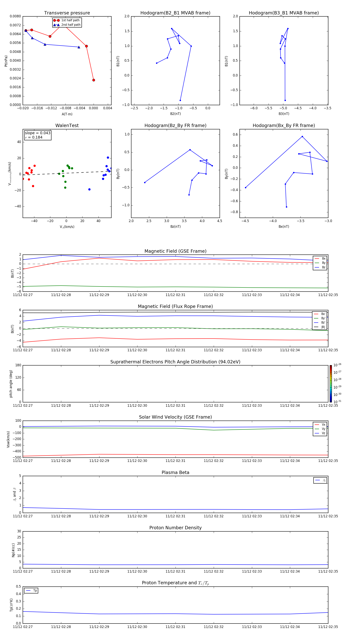Click the 'Vy' legend entry in velocity plot
351x644 pixels.
pos(320,429)
